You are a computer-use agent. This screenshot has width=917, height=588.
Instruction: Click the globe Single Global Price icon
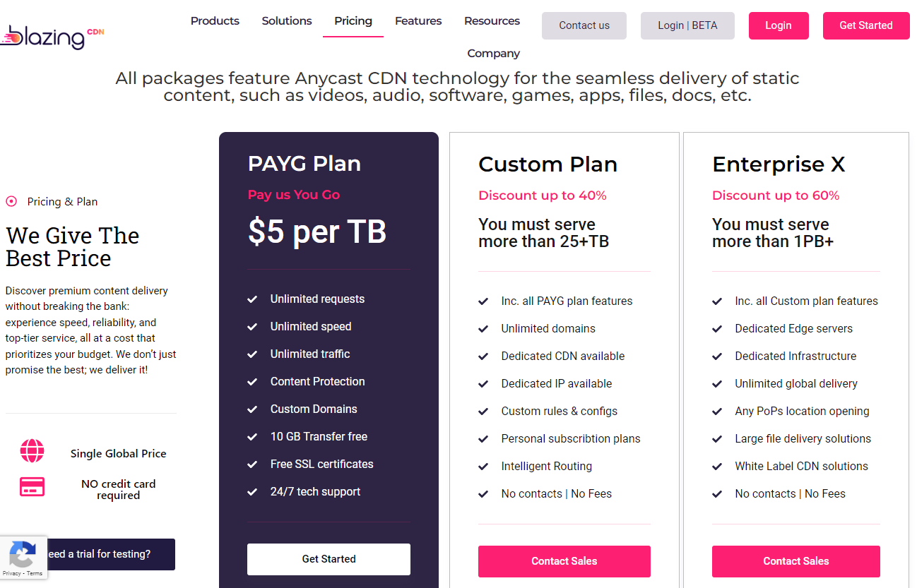(32, 450)
